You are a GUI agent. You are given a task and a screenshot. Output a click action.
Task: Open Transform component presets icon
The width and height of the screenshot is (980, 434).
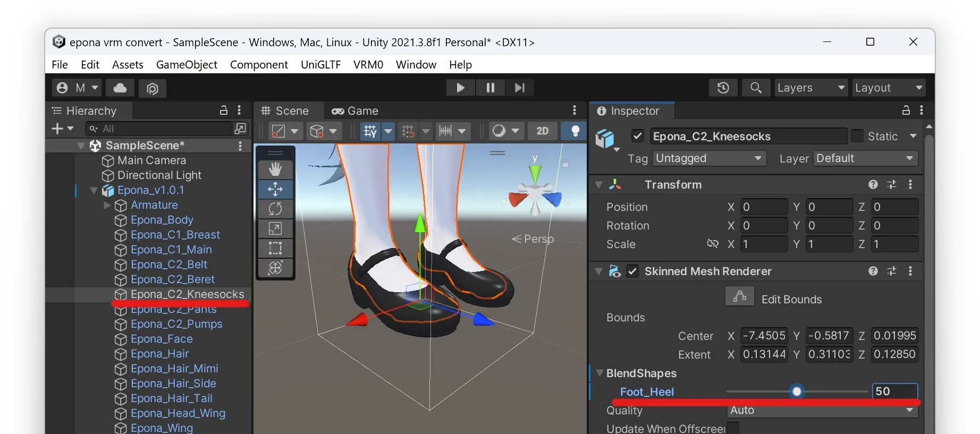892,184
